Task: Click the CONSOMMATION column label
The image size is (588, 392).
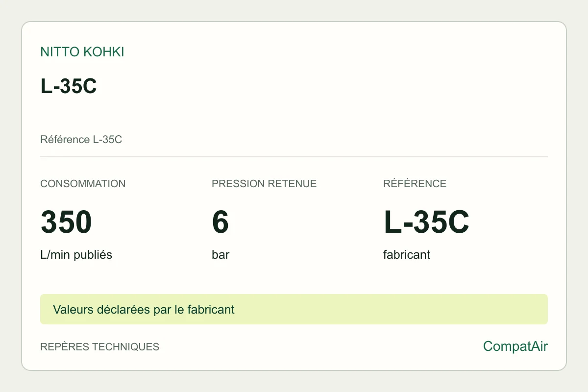Action: pyautogui.click(x=83, y=184)
